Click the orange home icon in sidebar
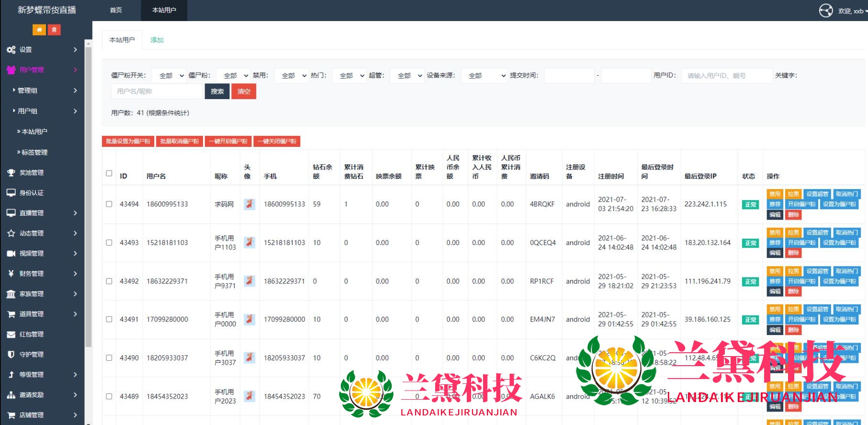 tap(39, 30)
